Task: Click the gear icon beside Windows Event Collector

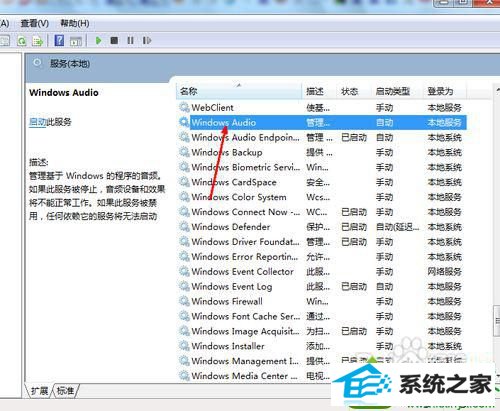Action: pos(184,271)
